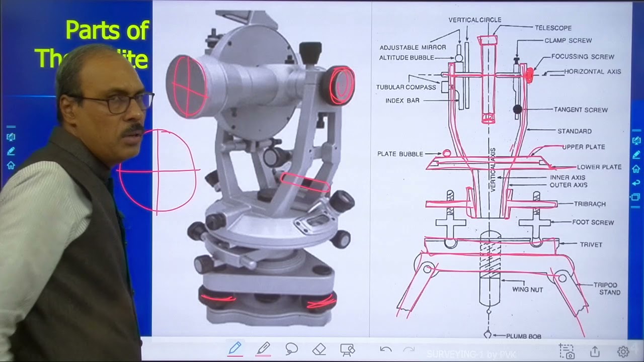Collapse right sidebar via its top bar handle
Screen dimensions: 644x362
click(x=636, y=130)
